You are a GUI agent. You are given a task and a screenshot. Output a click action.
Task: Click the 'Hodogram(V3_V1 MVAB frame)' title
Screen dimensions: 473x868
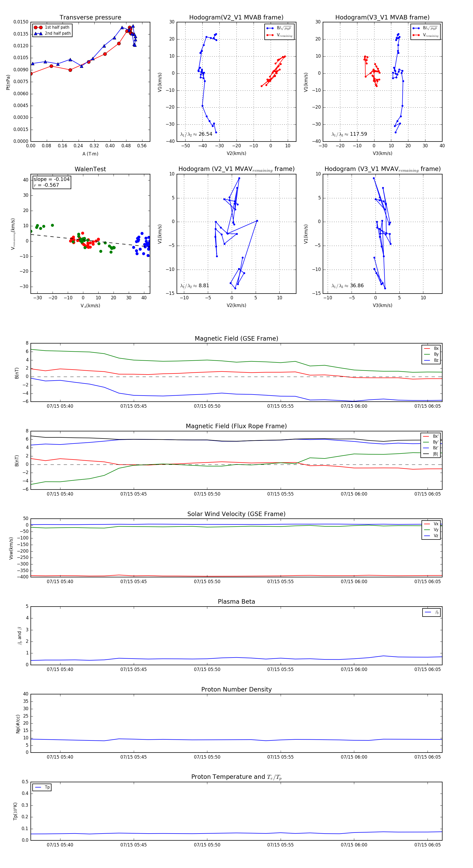[382, 18]
